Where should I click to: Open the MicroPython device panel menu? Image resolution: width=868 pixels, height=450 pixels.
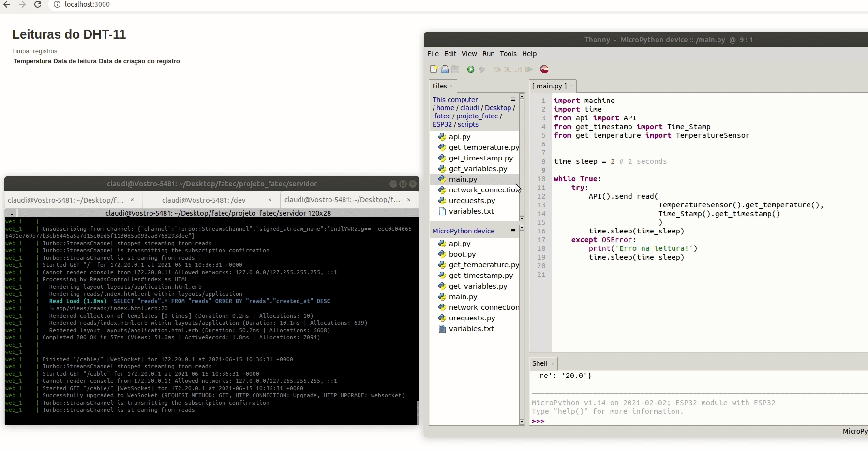(x=513, y=231)
